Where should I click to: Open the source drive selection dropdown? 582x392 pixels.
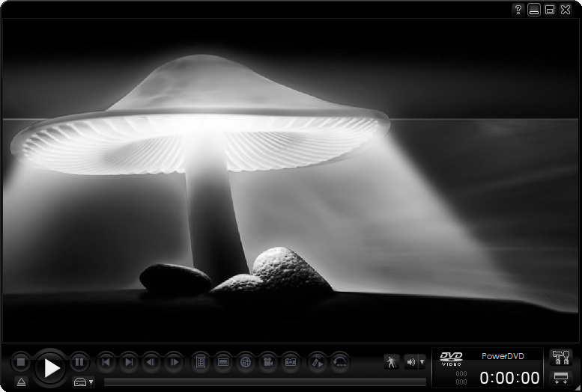point(83,382)
